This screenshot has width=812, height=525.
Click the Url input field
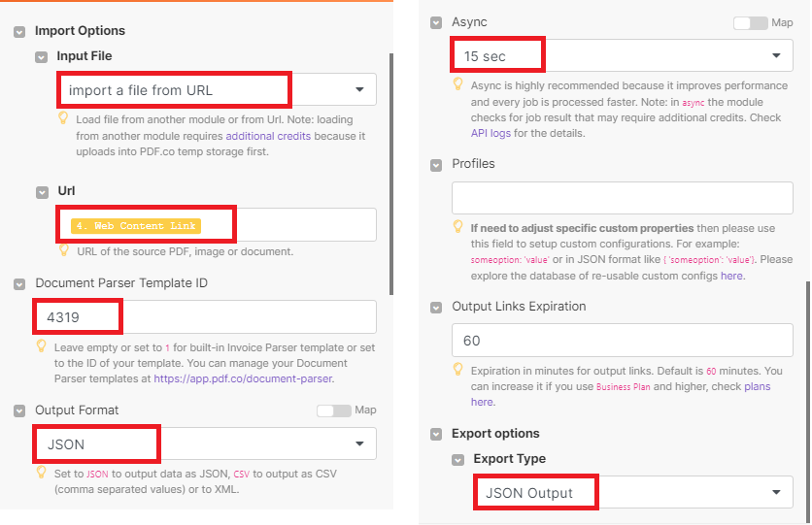217,224
